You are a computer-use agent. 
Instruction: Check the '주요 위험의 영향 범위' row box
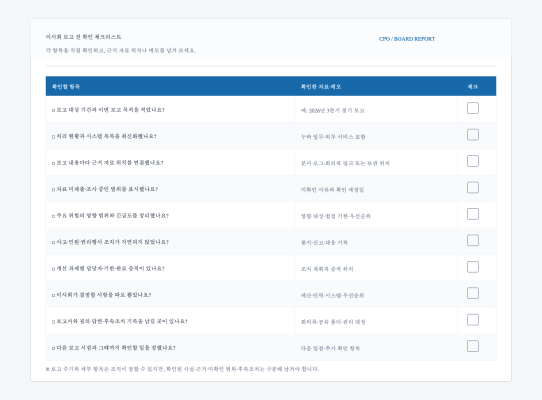coord(473,214)
